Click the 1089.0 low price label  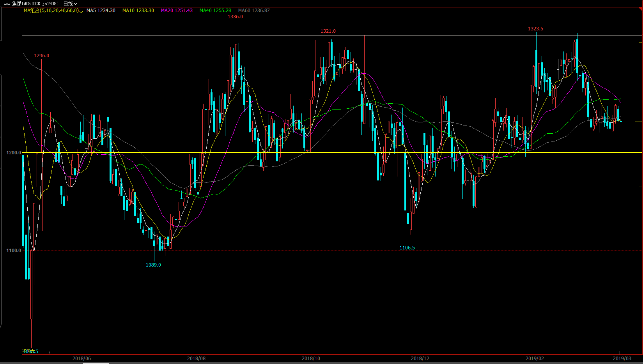tap(153, 265)
